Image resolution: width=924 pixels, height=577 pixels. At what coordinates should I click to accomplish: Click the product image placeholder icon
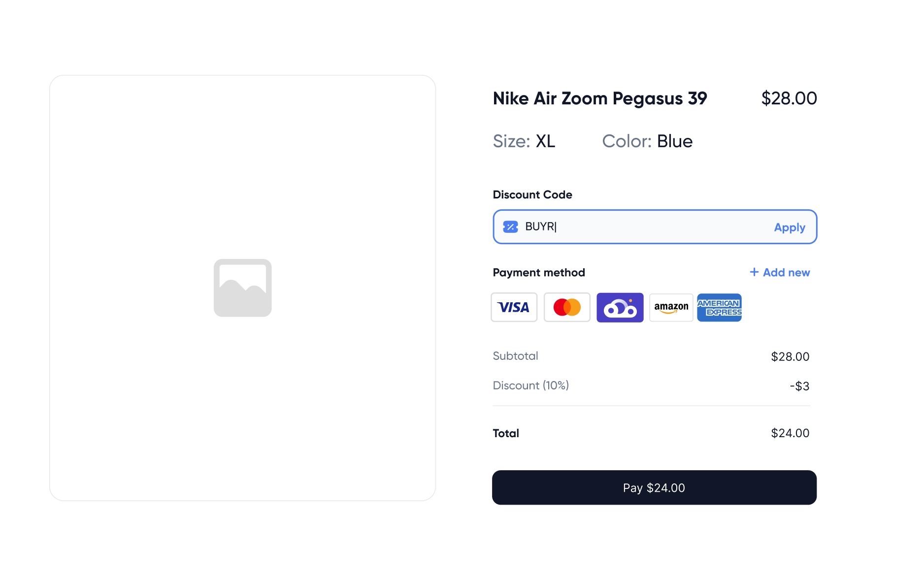point(242,288)
